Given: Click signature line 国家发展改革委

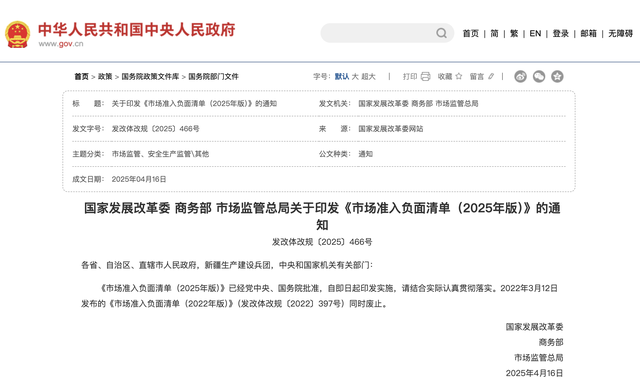Looking at the screenshot, I should point(534,326).
